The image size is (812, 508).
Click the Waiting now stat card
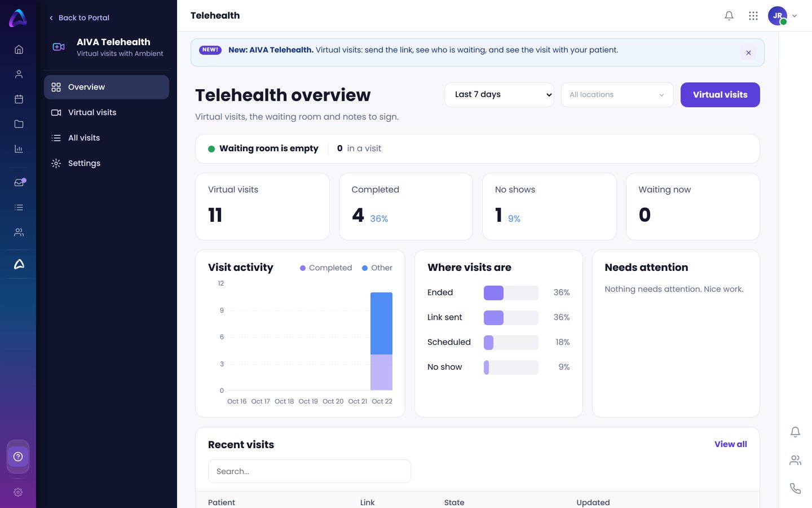[693, 207]
